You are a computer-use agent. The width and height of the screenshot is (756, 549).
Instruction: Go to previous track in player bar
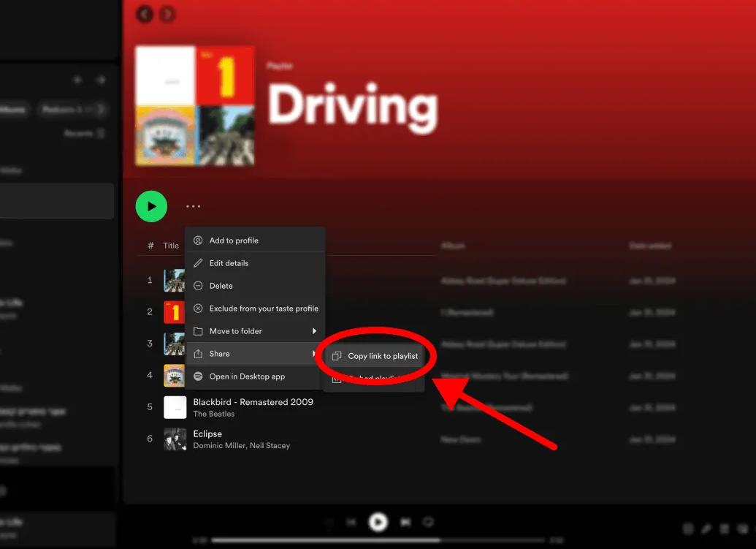click(351, 522)
